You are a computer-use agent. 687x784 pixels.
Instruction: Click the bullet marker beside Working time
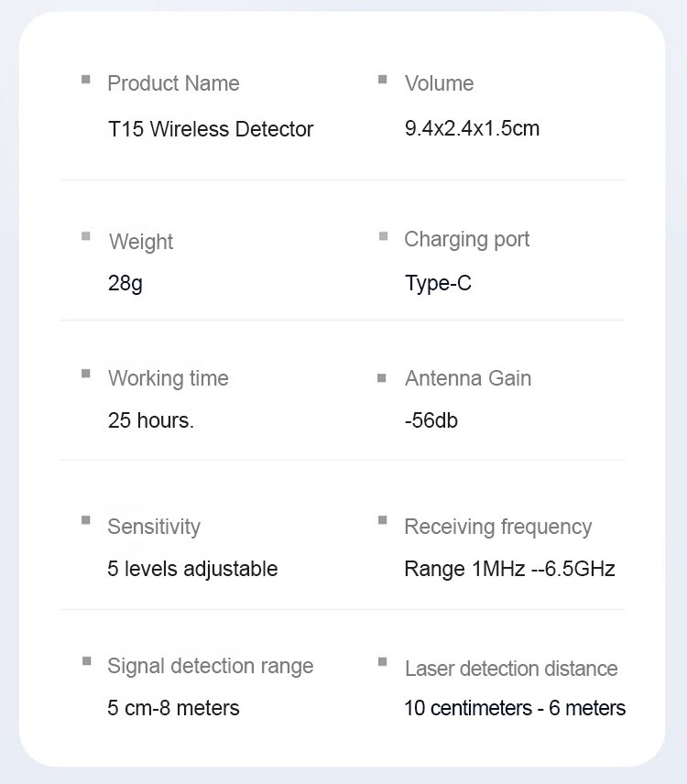click(x=86, y=374)
